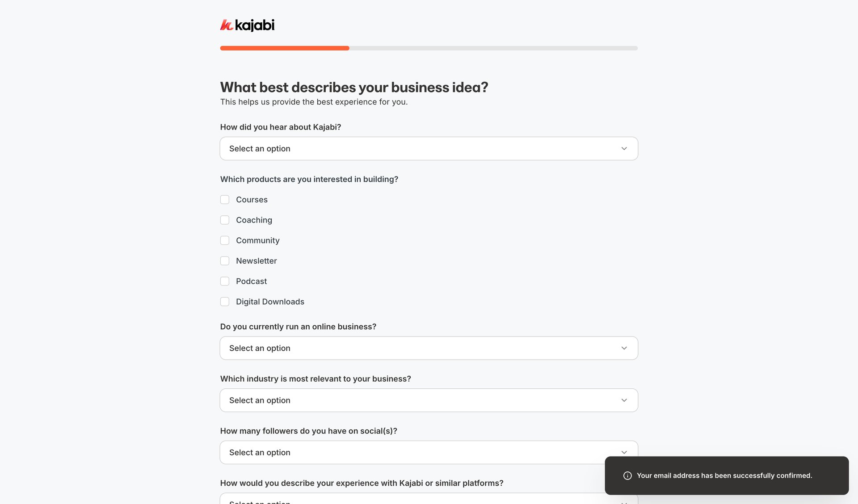Enable the Newsletter option
The width and height of the screenshot is (858, 504).
coord(225,260)
